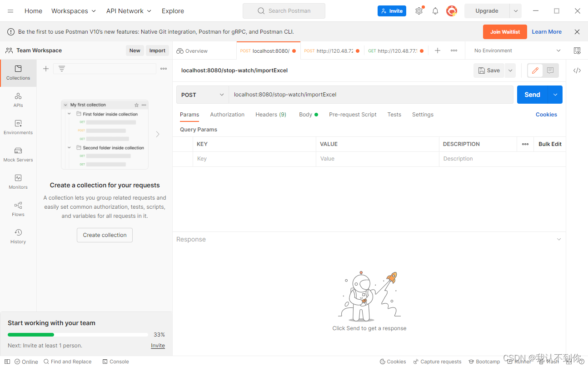
Task: Go to next onboarding slide arrow
Action: point(158,134)
